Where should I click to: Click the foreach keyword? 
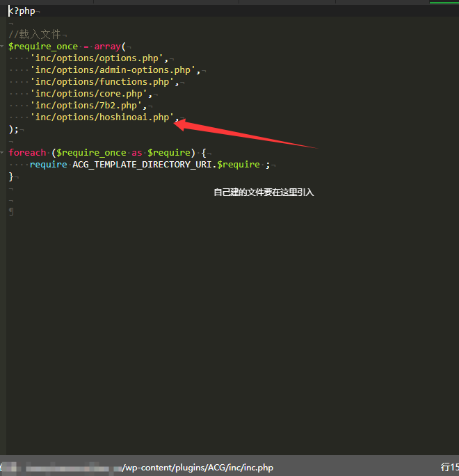coord(28,153)
